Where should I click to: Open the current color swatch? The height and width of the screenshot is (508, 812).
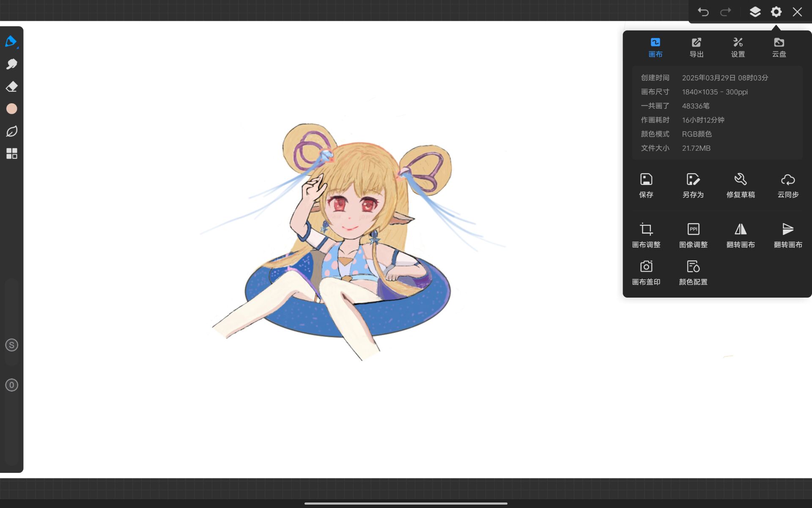[x=11, y=109]
